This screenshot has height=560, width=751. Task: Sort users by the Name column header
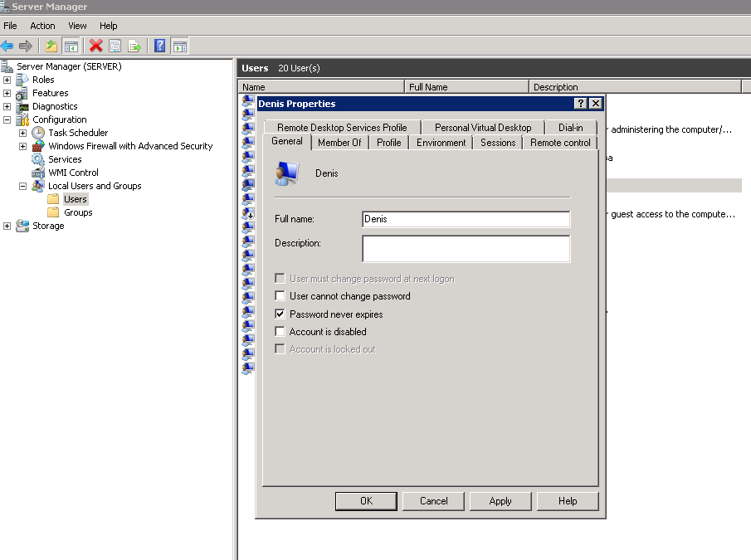(x=321, y=86)
